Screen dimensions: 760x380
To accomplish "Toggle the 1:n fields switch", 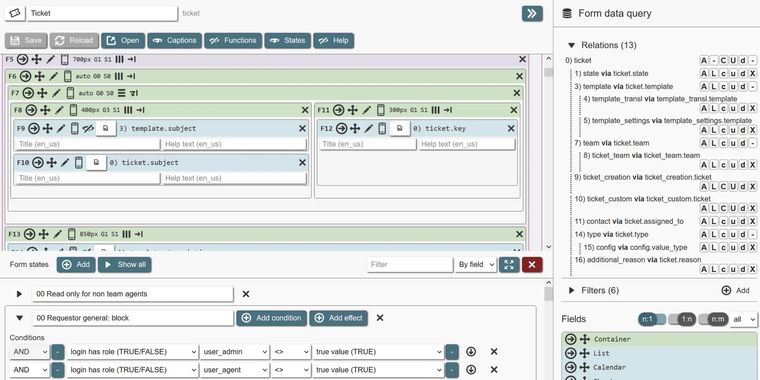I will [682, 319].
